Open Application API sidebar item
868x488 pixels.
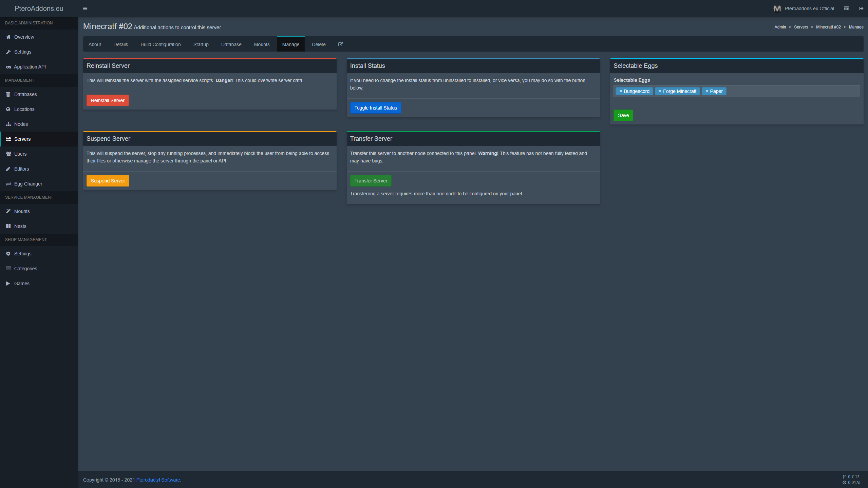(30, 67)
